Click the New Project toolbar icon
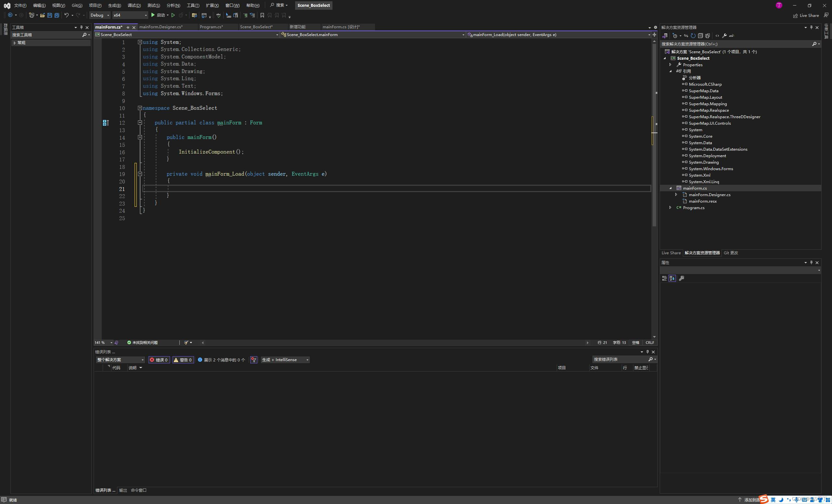Image resolution: width=832 pixels, height=504 pixels. click(32, 15)
